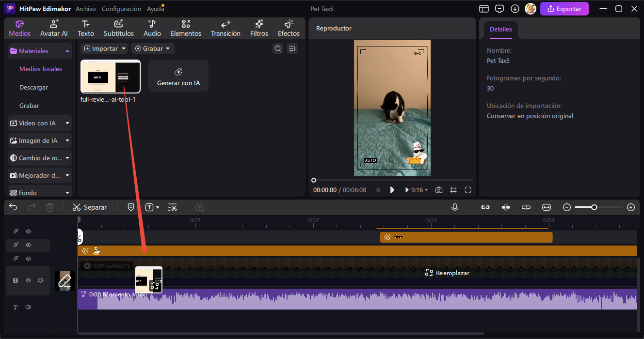Click the timeline zoom slider handle
The height and width of the screenshot is (339, 644).
point(594,207)
